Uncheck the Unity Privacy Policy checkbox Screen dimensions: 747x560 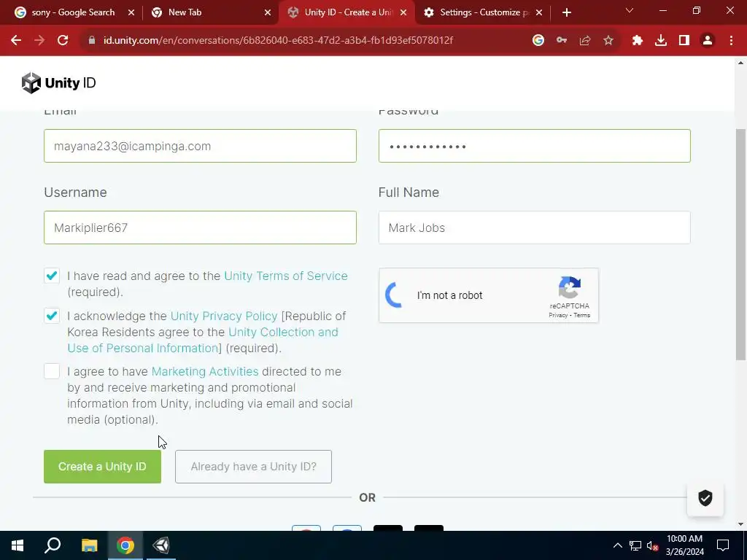52,316
